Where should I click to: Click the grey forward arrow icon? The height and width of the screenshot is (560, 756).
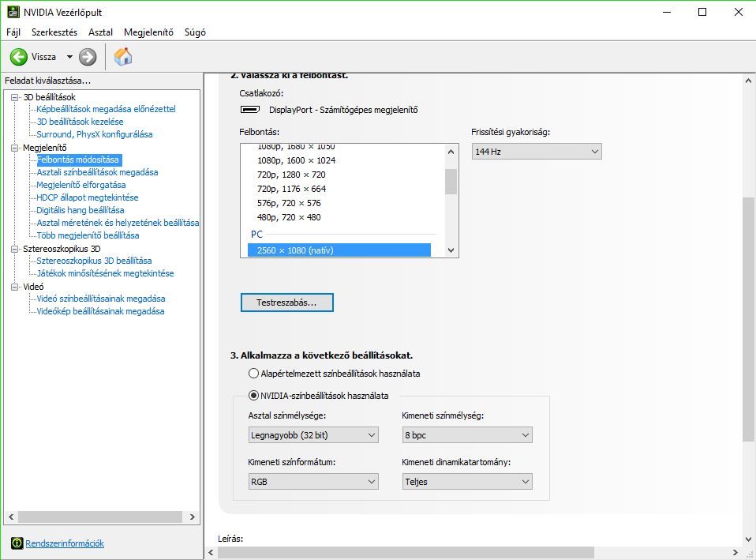tap(88, 57)
